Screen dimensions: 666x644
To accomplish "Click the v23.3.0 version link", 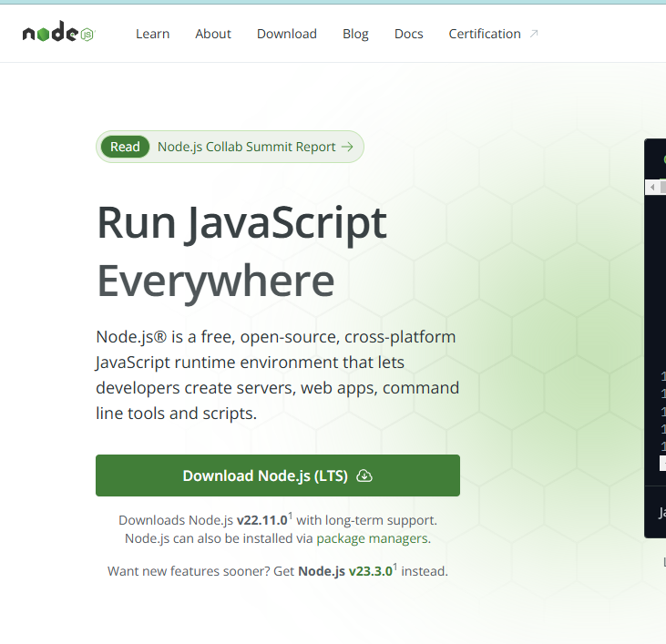I will coord(371,571).
